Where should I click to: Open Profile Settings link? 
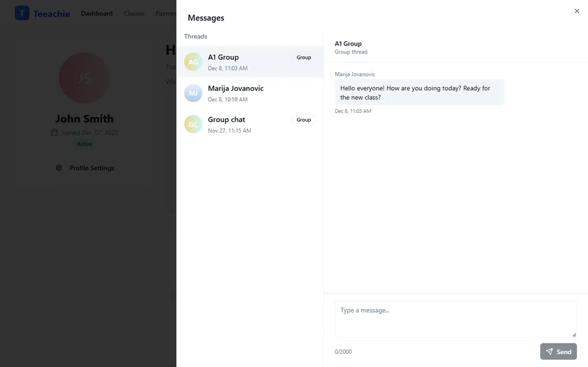(x=91, y=168)
